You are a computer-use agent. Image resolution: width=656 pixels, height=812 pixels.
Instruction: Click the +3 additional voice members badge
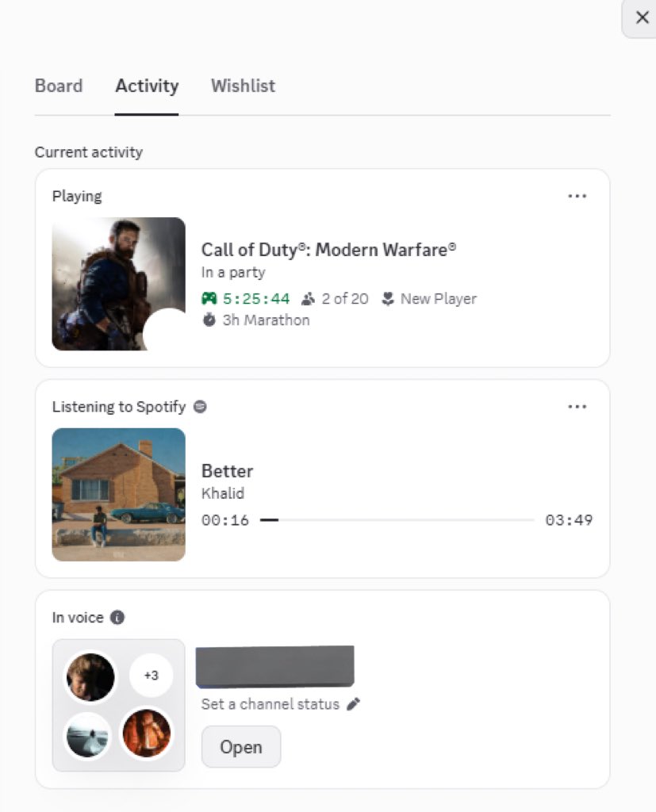coord(151,676)
